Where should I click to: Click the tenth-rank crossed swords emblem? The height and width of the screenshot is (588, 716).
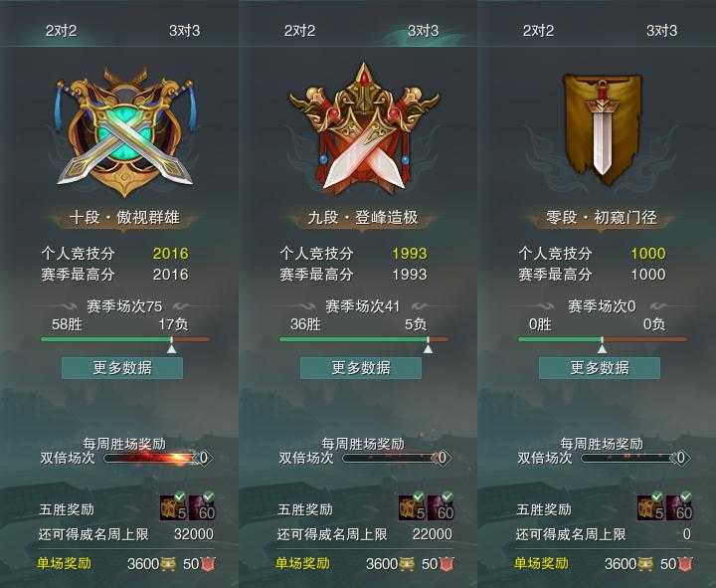(124, 132)
